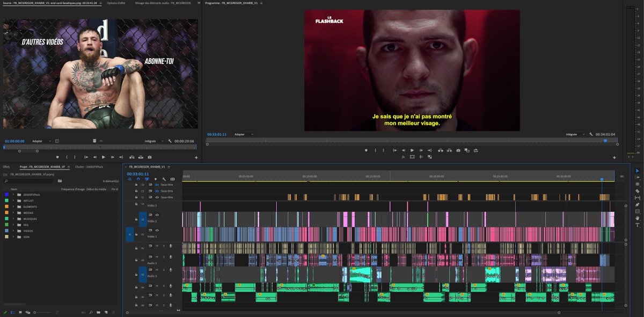Open the Options d'effet tab

click(116, 3)
